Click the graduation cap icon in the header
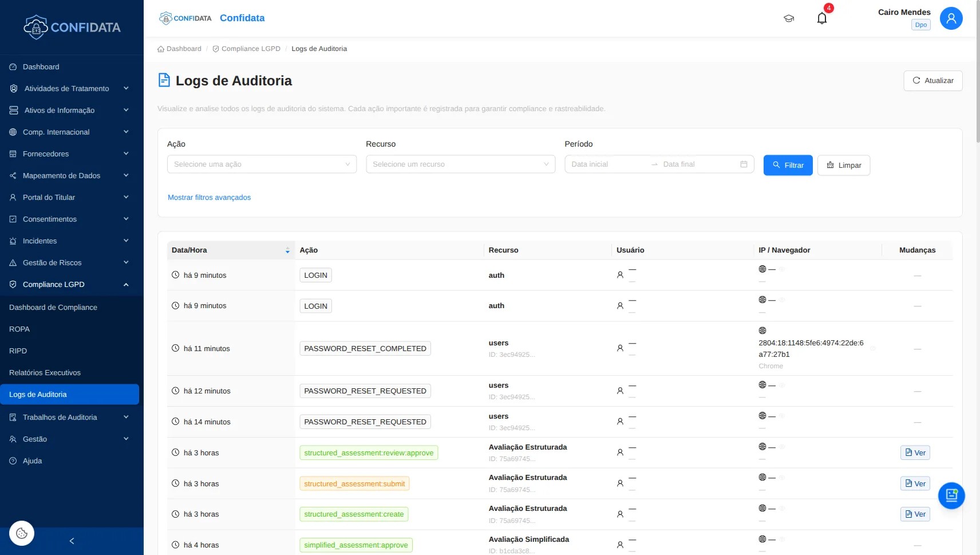The height and width of the screenshot is (555, 980). coord(789,18)
